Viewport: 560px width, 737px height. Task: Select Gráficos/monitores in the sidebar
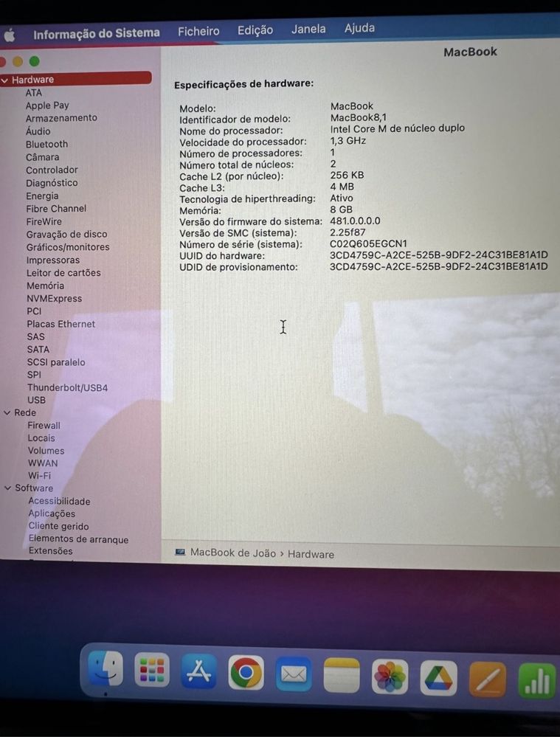(x=68, y=247)
